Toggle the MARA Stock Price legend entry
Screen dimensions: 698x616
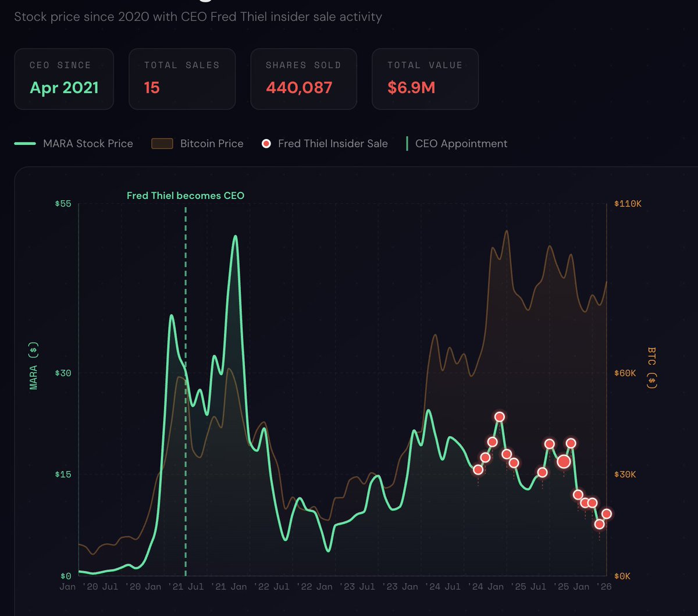pos(74,144)
